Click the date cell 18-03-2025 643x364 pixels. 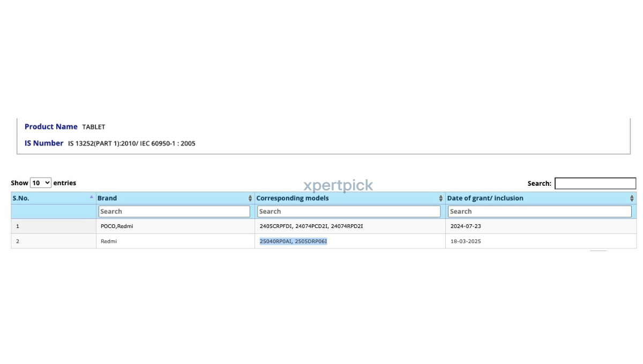(x=541, y=241)
